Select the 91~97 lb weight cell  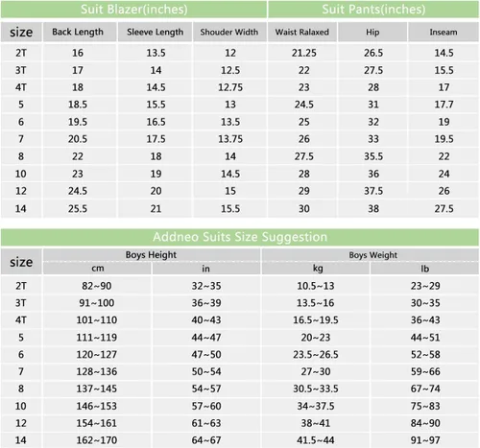[425, 440]
